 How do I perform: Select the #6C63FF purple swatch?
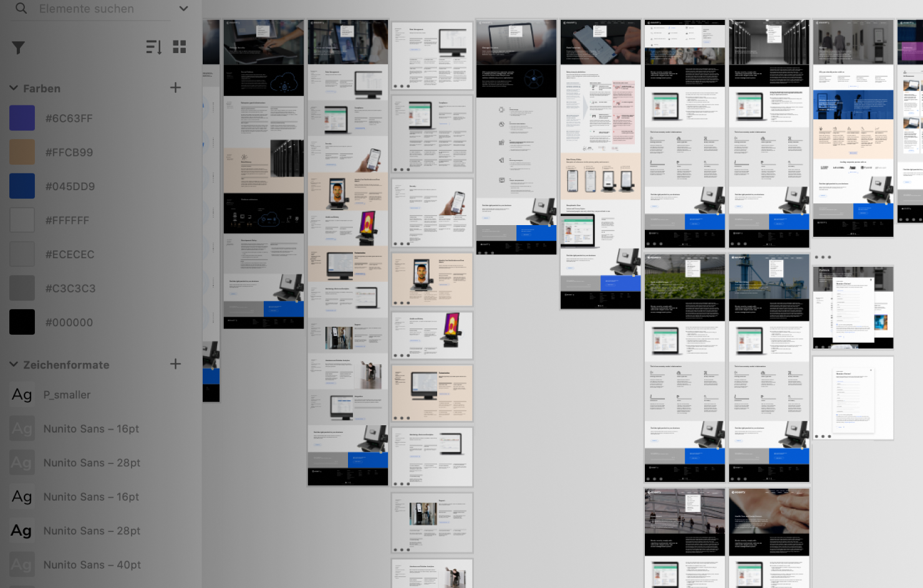point(22,118)
